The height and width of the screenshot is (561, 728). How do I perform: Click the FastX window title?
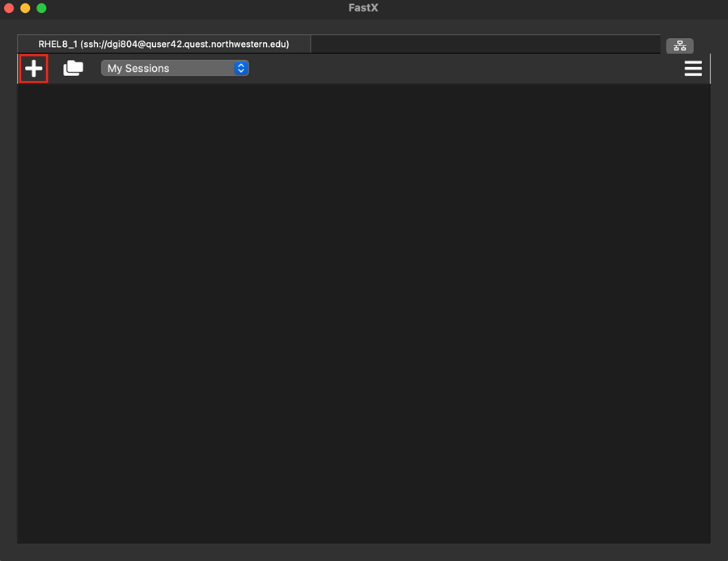pos(363,8)
